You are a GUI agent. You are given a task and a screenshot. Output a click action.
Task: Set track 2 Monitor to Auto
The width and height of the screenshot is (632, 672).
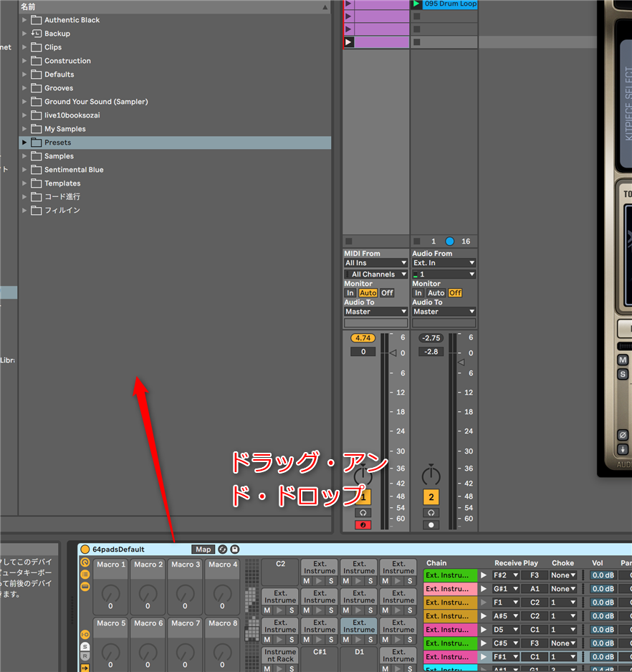[x=436, y=293]
